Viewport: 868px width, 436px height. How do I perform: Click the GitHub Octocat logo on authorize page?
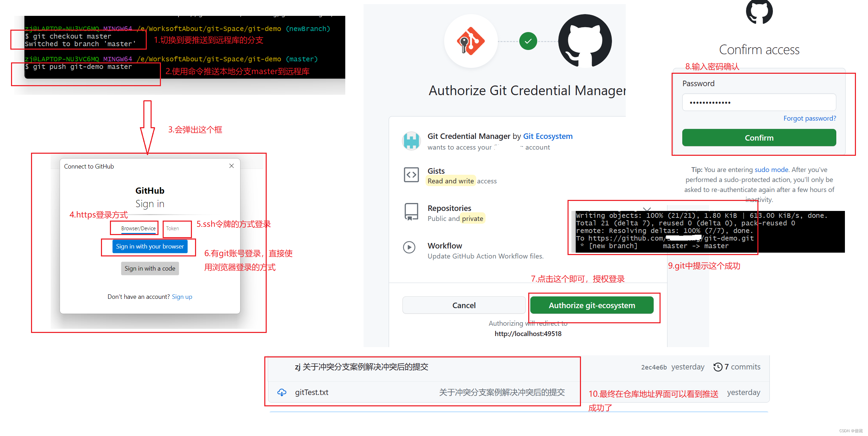click(585, 41)
